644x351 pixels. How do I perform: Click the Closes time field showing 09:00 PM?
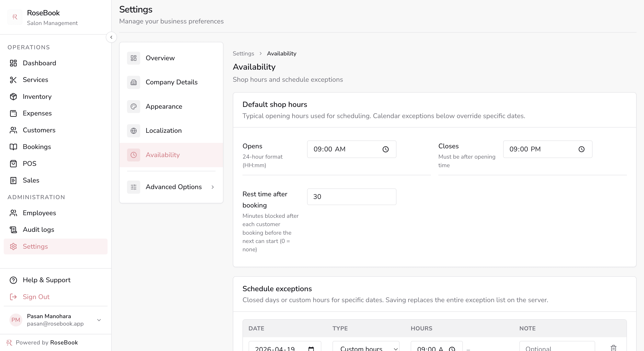(547, 149)
